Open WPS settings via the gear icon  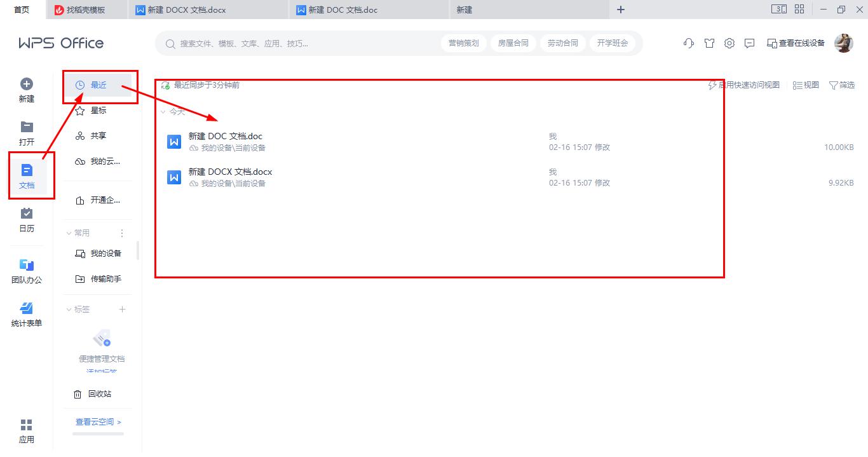(x=729, y=43)
